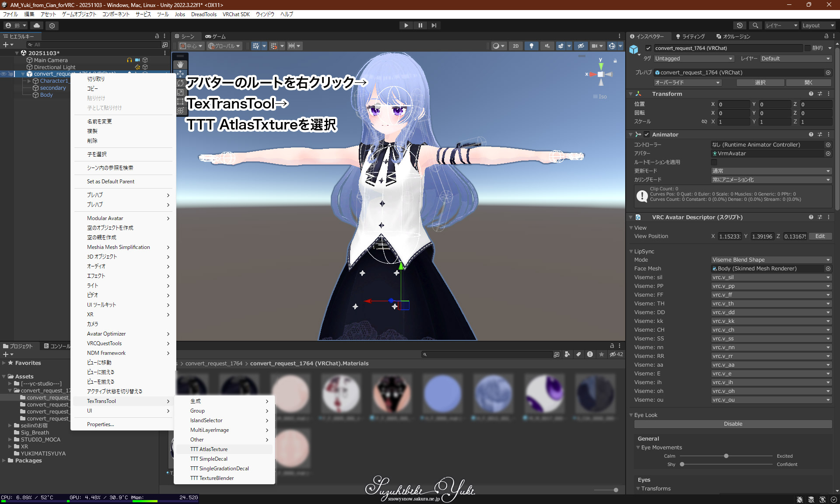Click the search magnifier icon in toolbar
This screenshot has width=840, height=504.
(756, 25)
